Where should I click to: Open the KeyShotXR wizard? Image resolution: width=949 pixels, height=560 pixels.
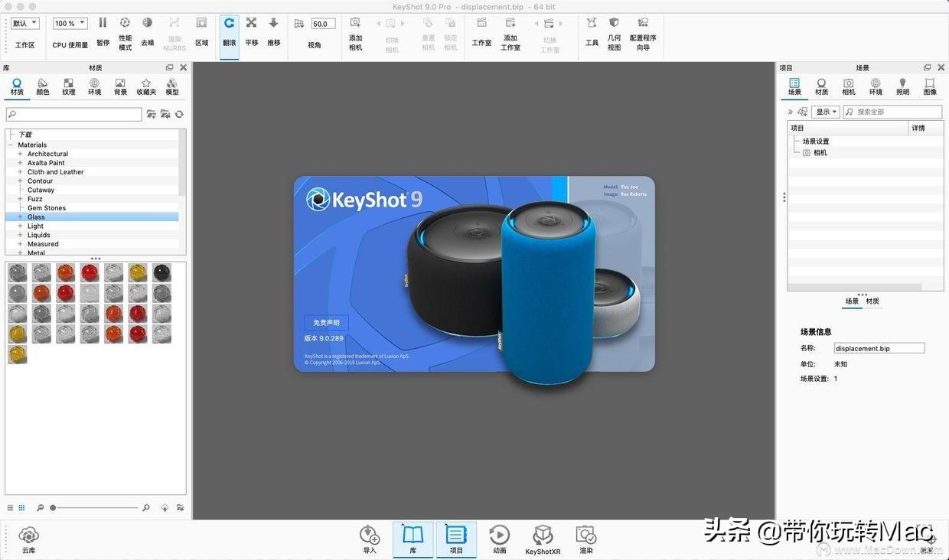coord(543,540)
